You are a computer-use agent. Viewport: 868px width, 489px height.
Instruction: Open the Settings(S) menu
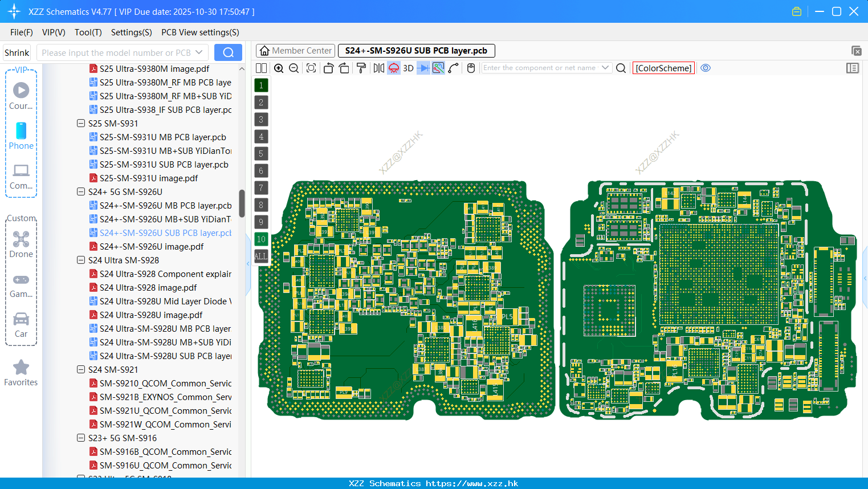(x=132, y=32)
